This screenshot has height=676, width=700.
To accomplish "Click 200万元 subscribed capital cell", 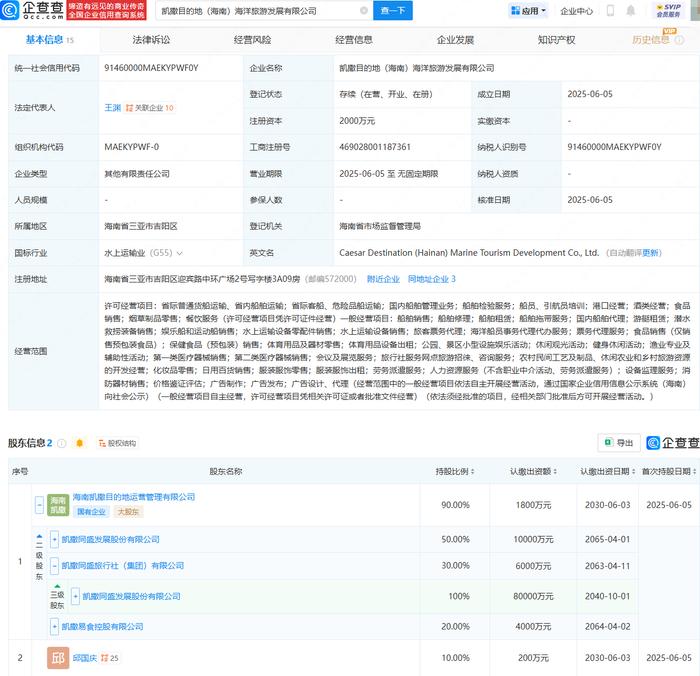I will point(533,658).
